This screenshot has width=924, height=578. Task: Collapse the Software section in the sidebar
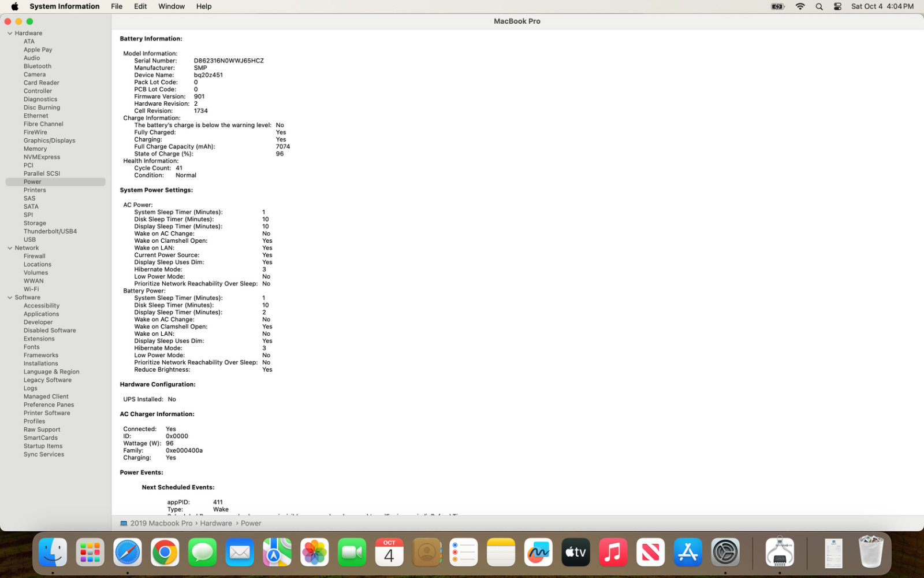pos(10,298)
